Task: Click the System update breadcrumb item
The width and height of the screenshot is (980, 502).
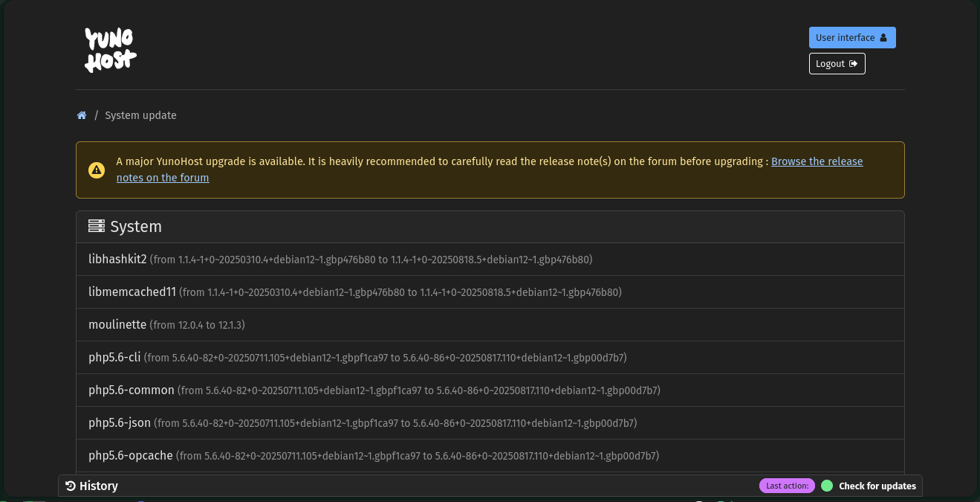Action: [140, 115]
